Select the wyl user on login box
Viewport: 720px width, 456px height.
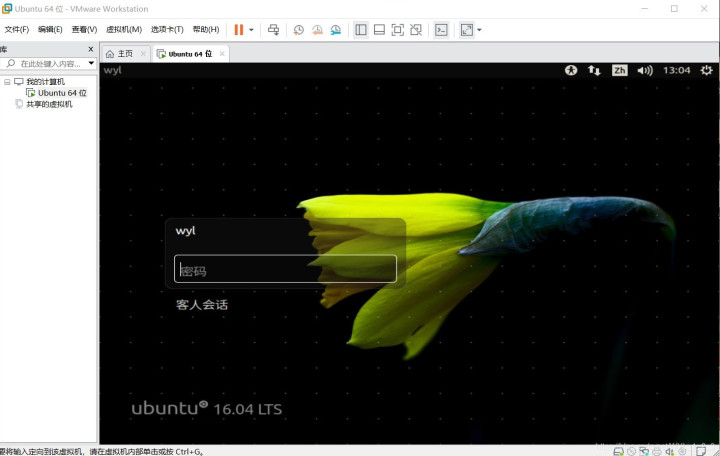point(186,231)
